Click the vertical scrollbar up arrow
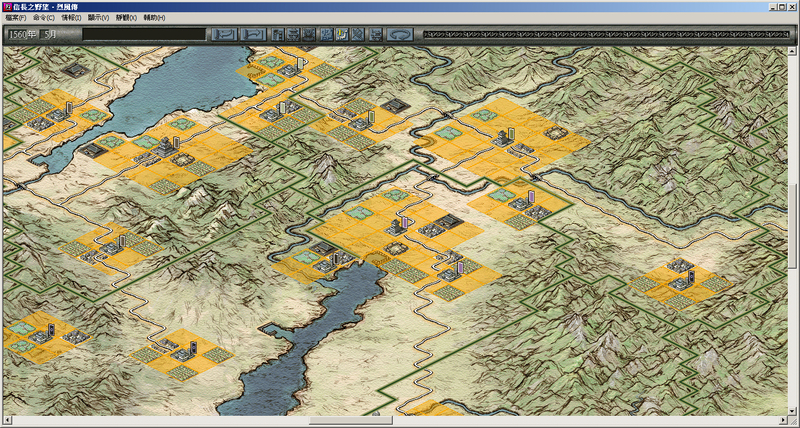This screenshot has width=800, height=428. point(792,51)
